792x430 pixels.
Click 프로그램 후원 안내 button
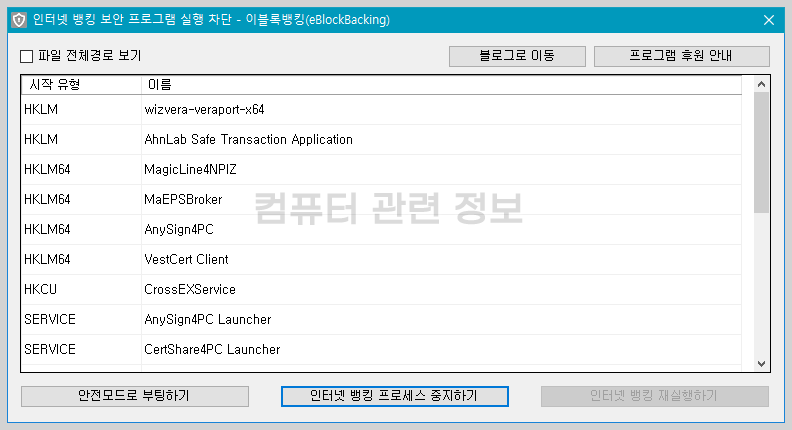click(x=681, y=56)
